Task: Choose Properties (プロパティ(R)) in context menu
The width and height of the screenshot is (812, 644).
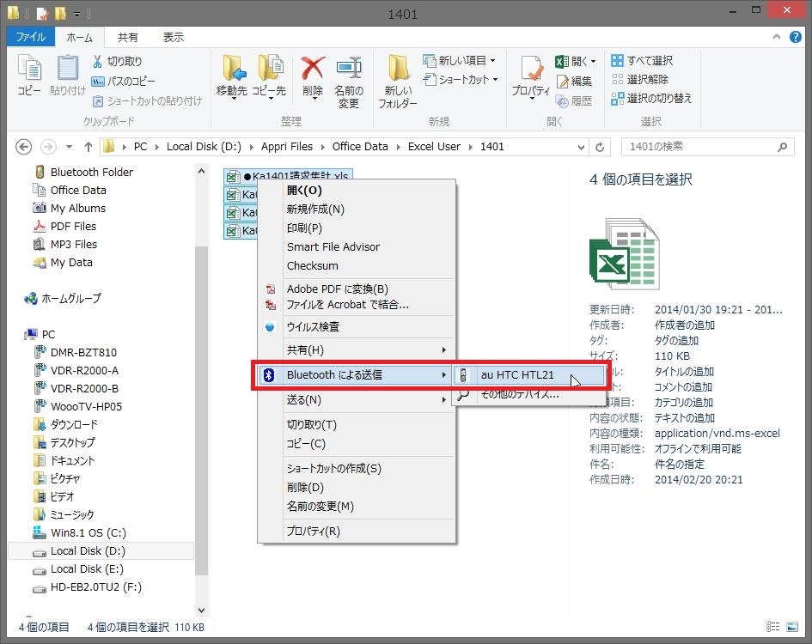Action: click(357, 532)
